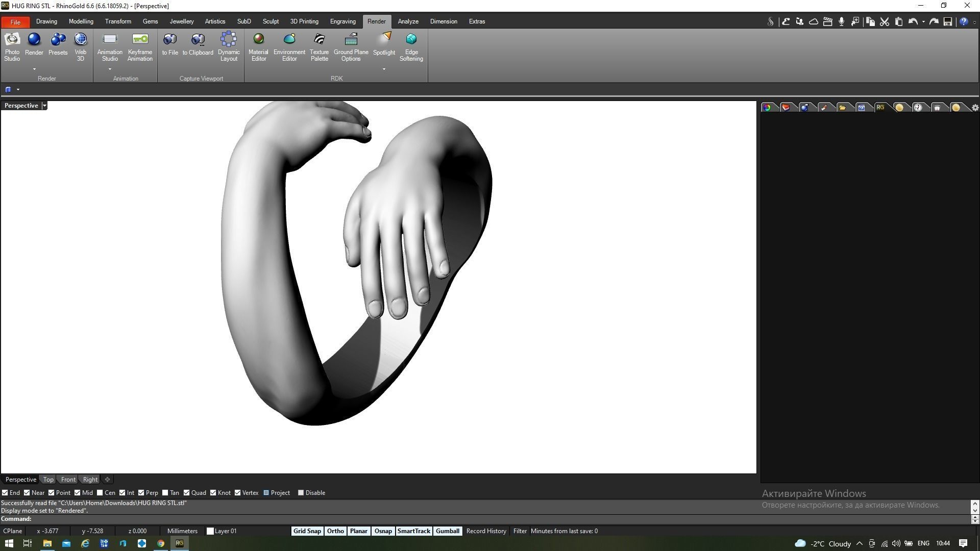Toggle Mid osnap checkbox
Viewport: 980px width, 551px height.
(77, 493)
